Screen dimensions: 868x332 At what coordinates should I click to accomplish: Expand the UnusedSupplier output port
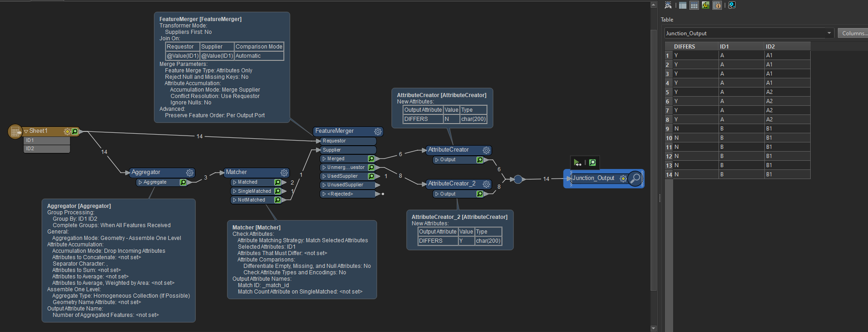click(x=324, y=185)
